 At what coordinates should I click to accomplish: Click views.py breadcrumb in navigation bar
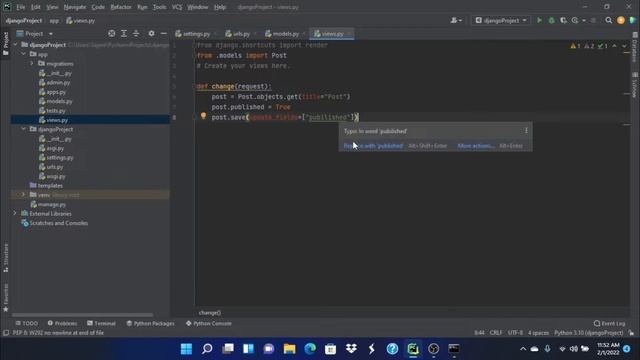click(80, 20)
